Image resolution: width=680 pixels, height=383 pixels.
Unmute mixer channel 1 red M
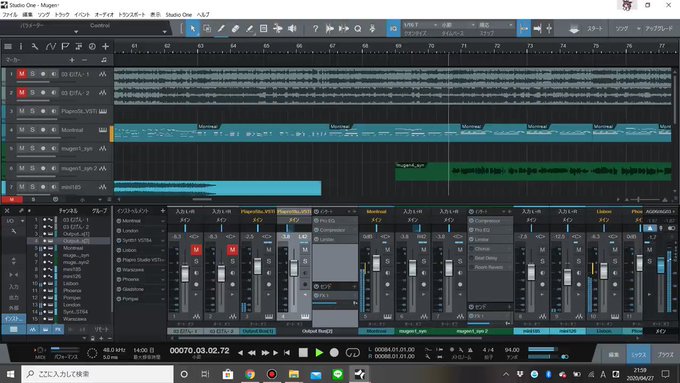point(196,250)
